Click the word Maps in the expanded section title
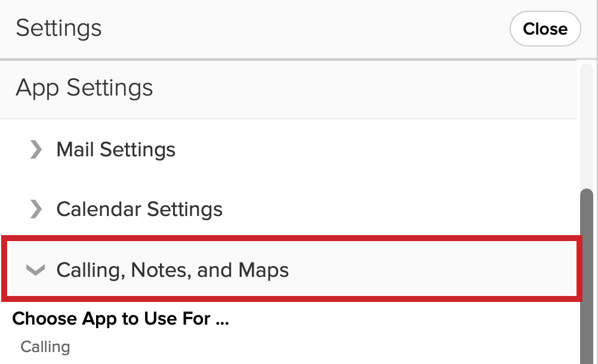The height and width of the screenshot is (364, 598). coord(264,271)
